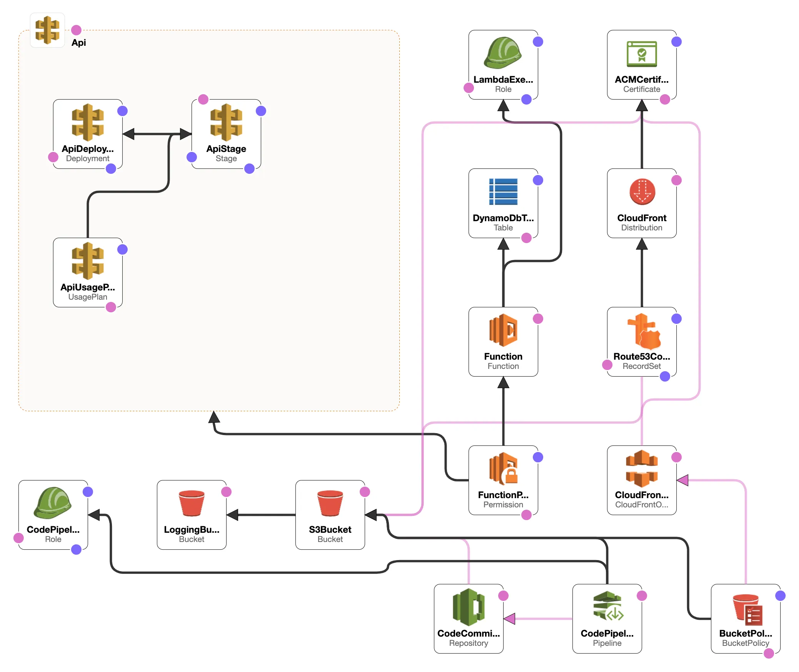This screenshot has width=799, height=672.
Task: Click the "LoggingBu..." node title
Action: point(192,530)
